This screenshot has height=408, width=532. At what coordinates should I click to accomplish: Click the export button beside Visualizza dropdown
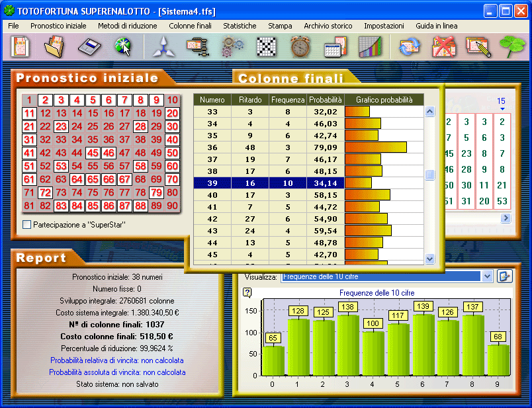[505, 276]
